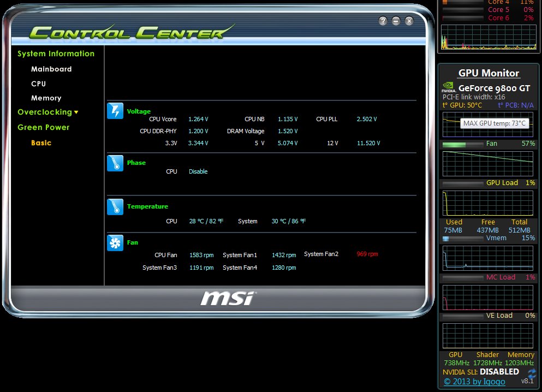
Task: Click the NVIDIA logo in GPU Monitor
Action: 448,87
